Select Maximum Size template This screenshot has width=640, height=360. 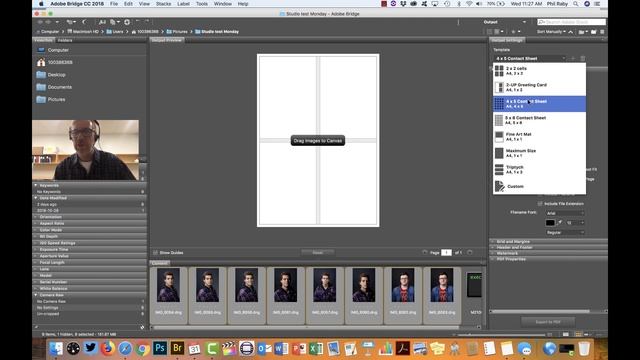539,153
